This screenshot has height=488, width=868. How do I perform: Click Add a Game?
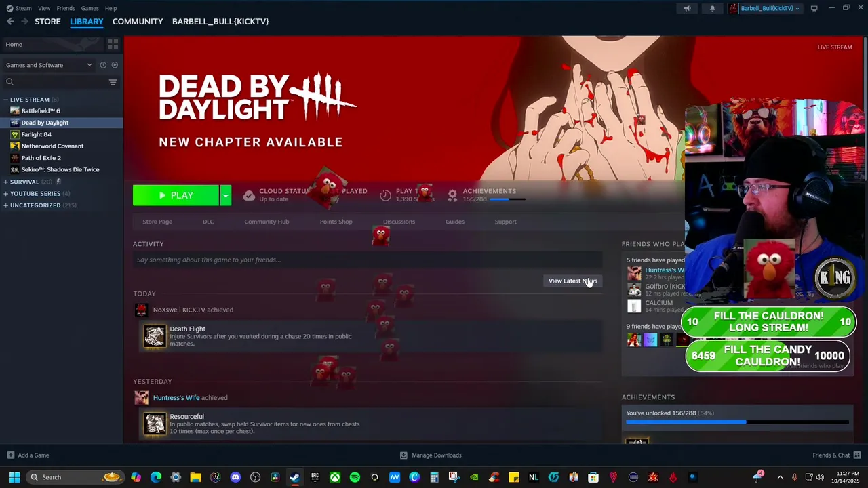coord(28,455)
